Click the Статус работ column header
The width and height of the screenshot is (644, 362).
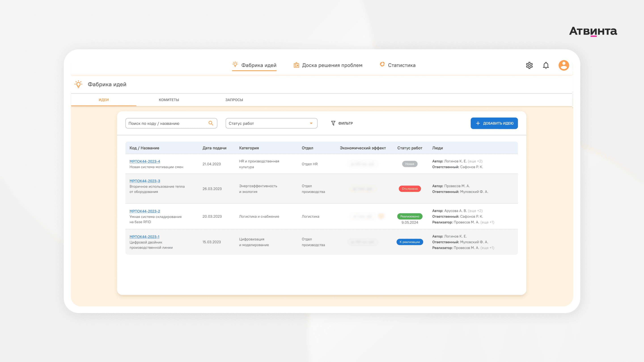click(x=409, y=148)
